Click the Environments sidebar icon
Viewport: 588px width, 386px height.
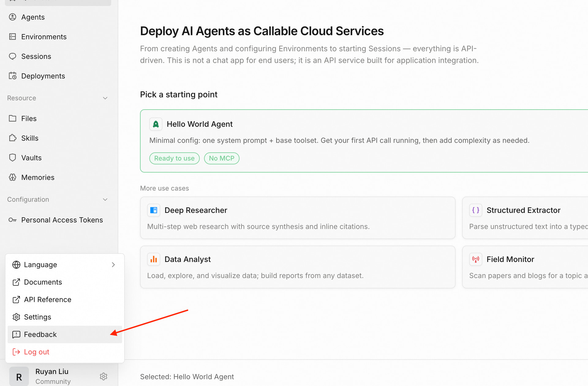click(13, 37)
